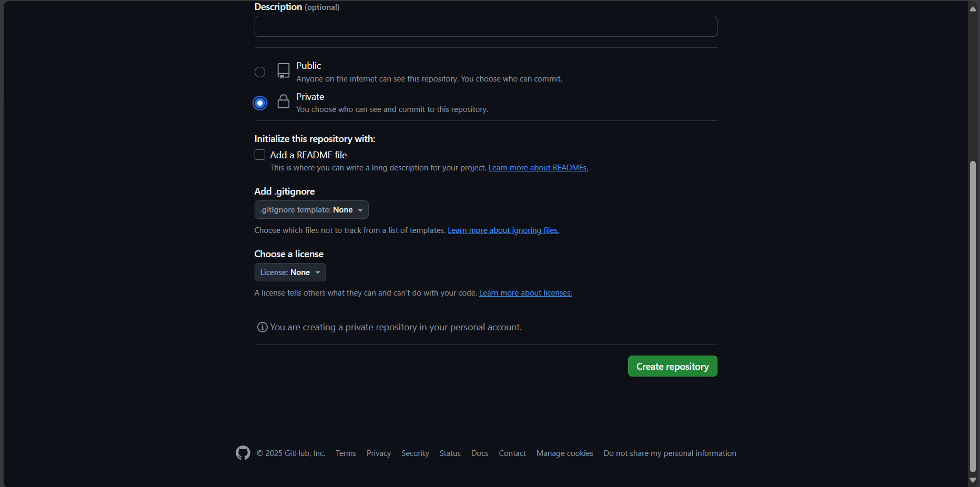Open the .gitignore template dropdown

point(311,210)
